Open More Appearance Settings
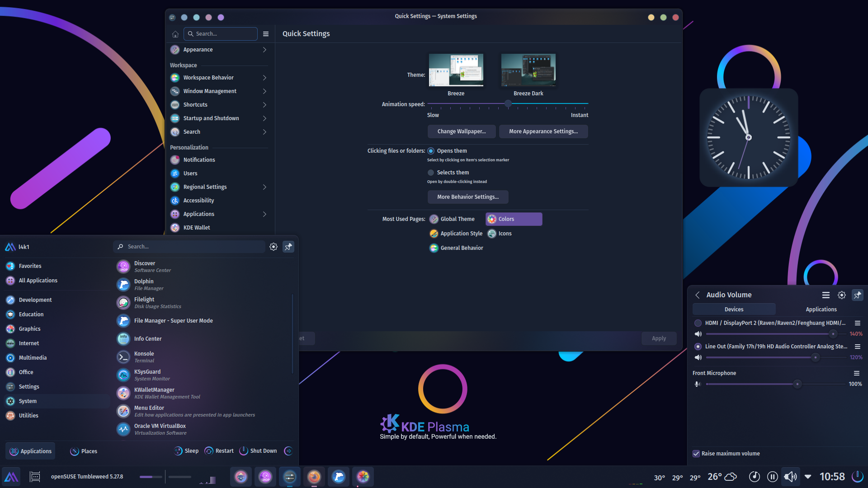Viewport: 868px width, 488px height. click(543, 131)
